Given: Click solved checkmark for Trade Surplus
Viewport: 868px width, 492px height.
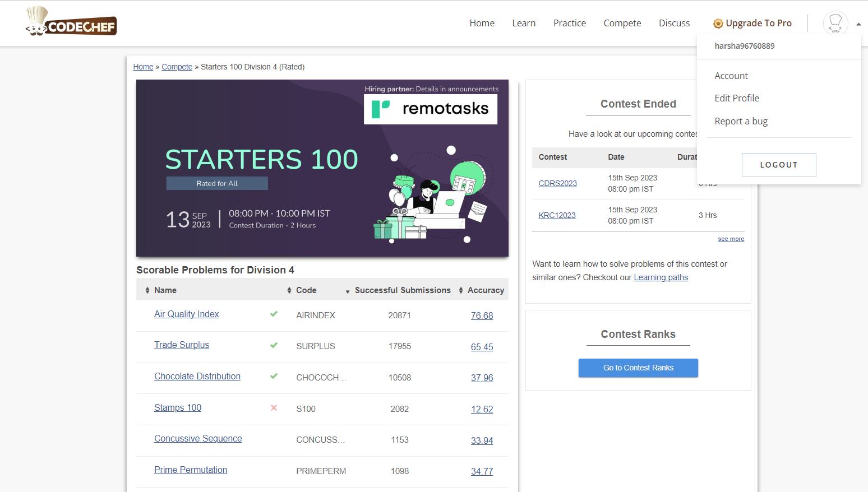Looking at the screenshot, I should [274, 345].
